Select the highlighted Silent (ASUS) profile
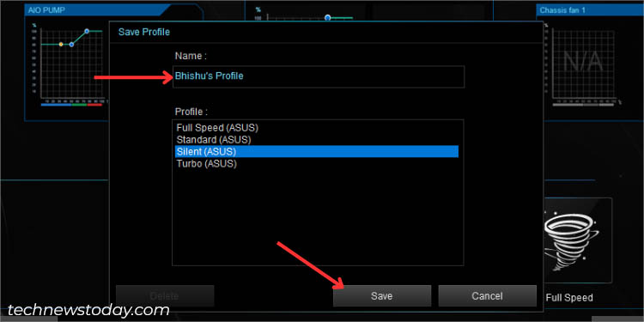The image size is (644, 322). click(317, 151)
